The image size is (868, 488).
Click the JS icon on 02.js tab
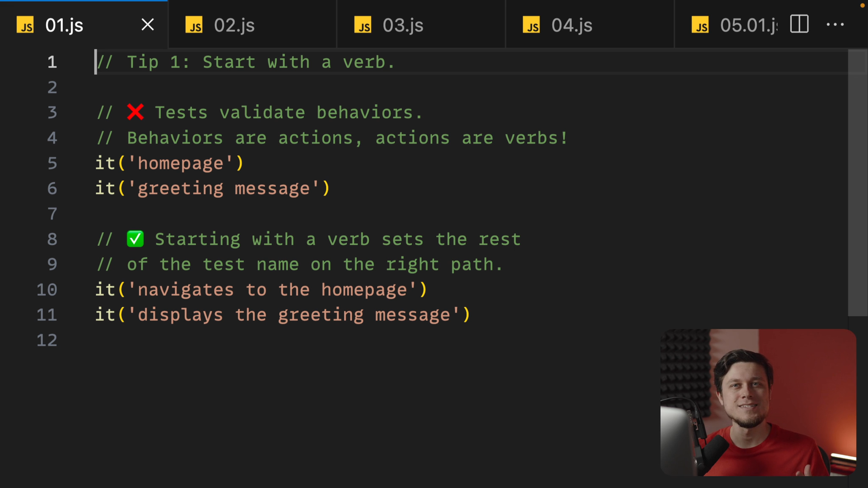tap(194, 25)
